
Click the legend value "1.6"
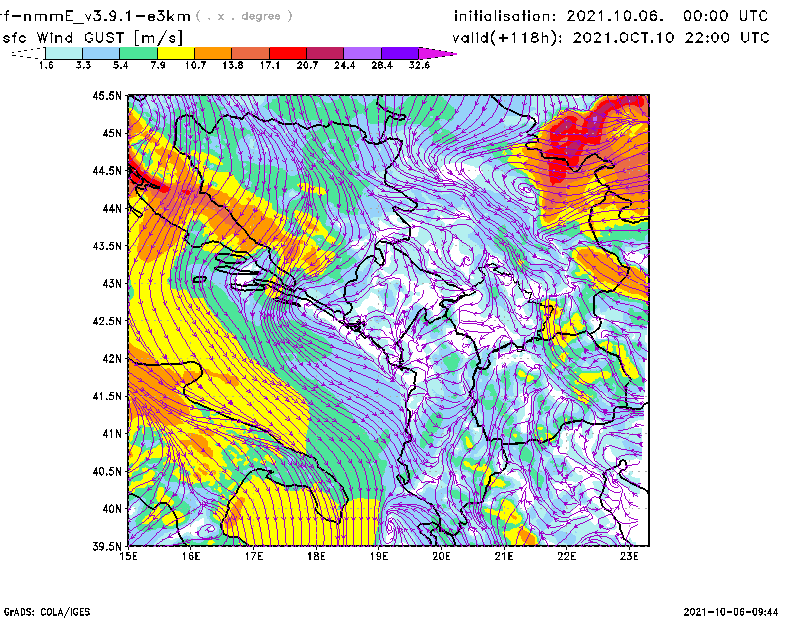[x=46, y=65]
